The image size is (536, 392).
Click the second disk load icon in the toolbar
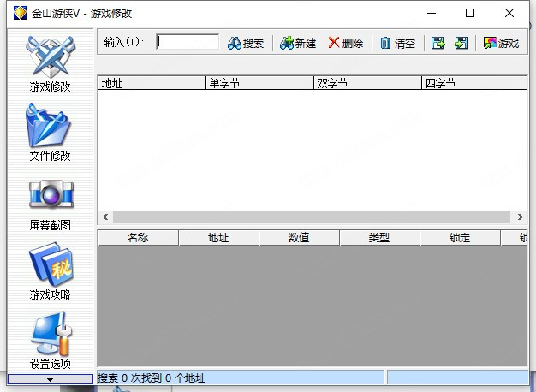coord(462,43)
